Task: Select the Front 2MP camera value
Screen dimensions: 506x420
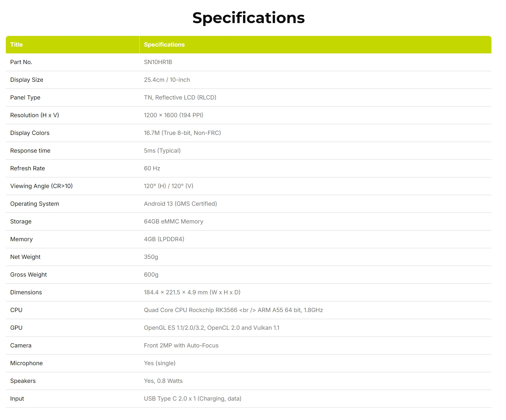Action: point(181,346)
